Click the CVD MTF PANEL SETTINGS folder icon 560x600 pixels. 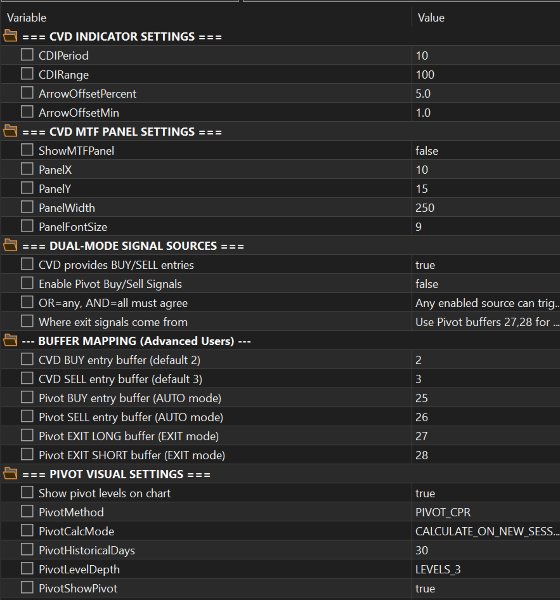click(10, 131)
